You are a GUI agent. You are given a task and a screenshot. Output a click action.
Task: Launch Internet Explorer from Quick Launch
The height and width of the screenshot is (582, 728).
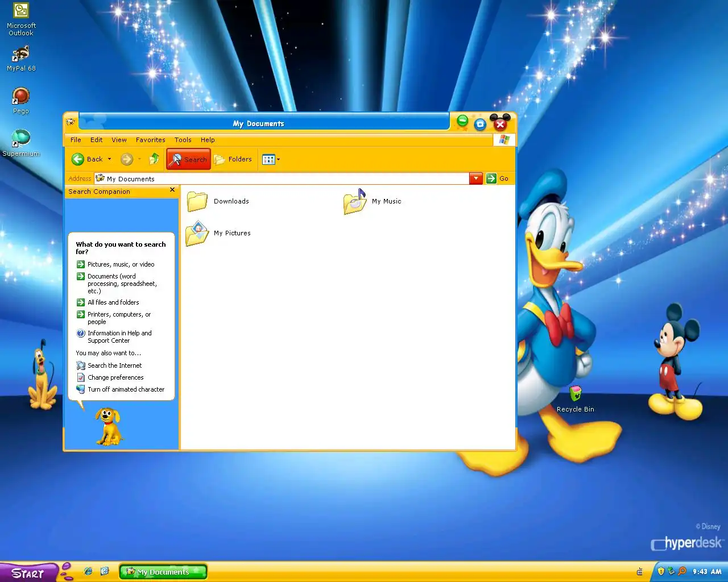[x=88, y=571]
